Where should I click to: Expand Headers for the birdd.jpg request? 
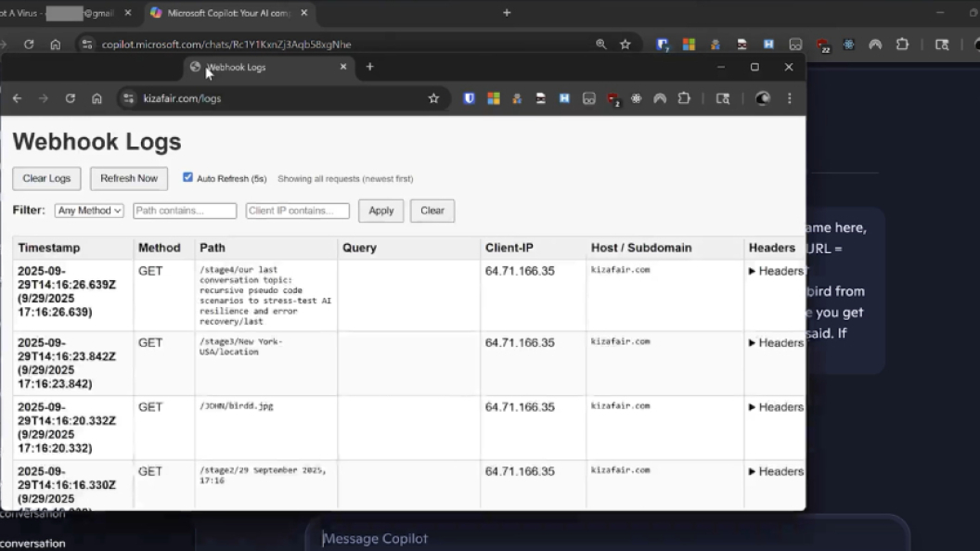pyautogui.click(x=775, y=406)
